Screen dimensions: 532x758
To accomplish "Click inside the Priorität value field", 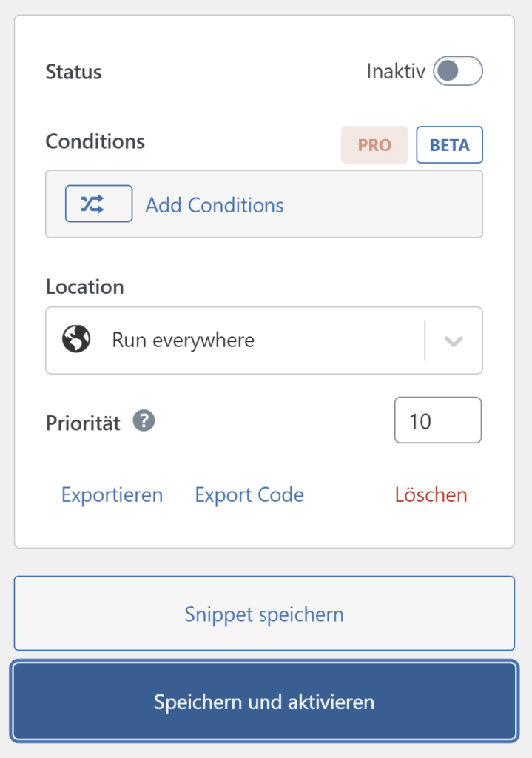I will click(437, 420).
